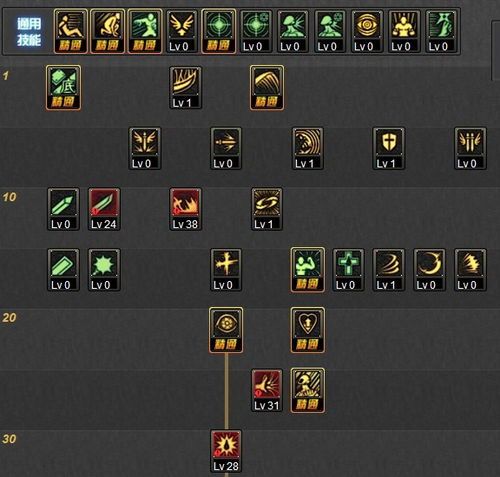Select the red explosion skill at Lv 28

point(226,451)
